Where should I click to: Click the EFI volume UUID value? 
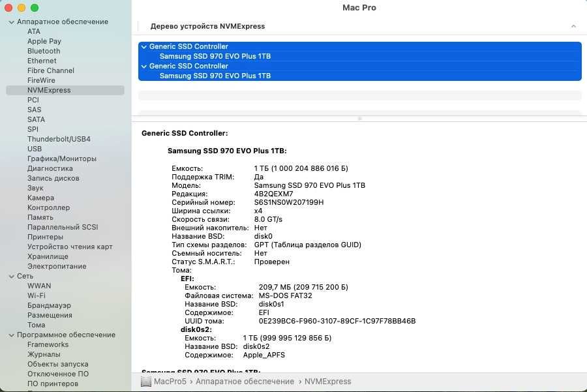pos(337,322)
